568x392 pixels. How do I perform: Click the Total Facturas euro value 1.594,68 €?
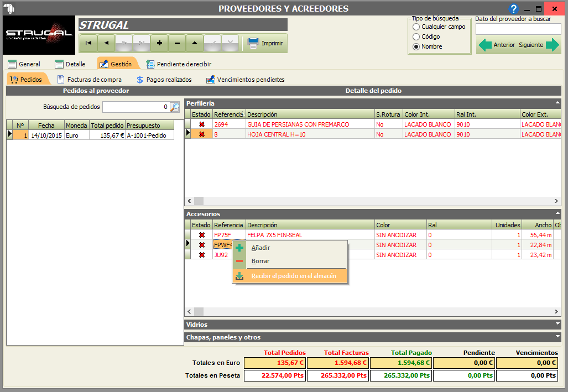pyautogui.click(x=338, y=363)
